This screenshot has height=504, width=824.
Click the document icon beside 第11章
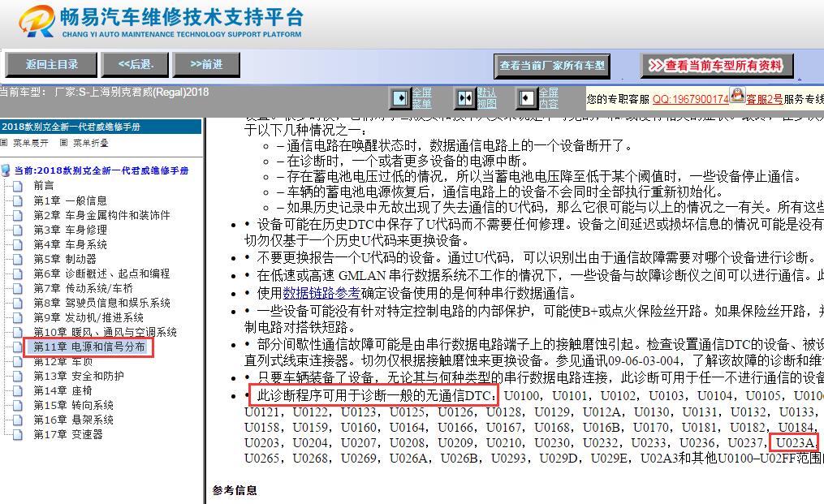coord(18,347)
